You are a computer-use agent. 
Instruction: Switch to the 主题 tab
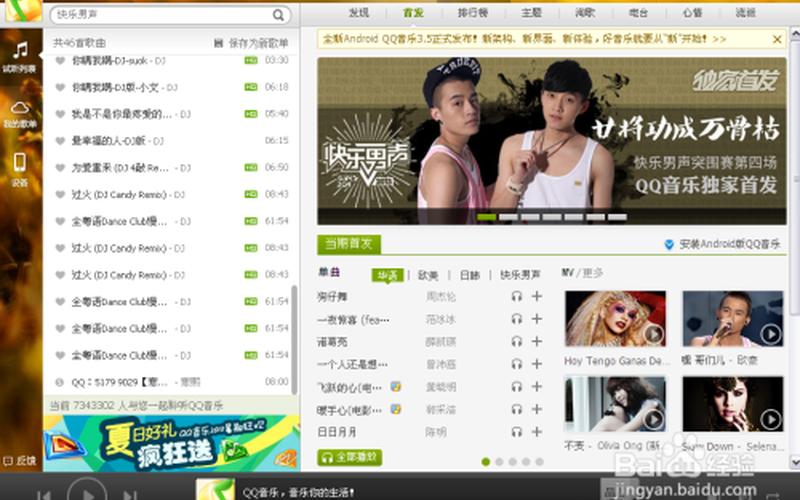(x=531, y=13)
